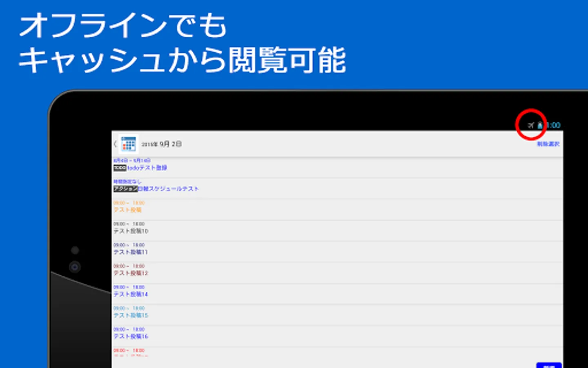Tap the status bar clock
588x368 pixels.
(553, 125)
